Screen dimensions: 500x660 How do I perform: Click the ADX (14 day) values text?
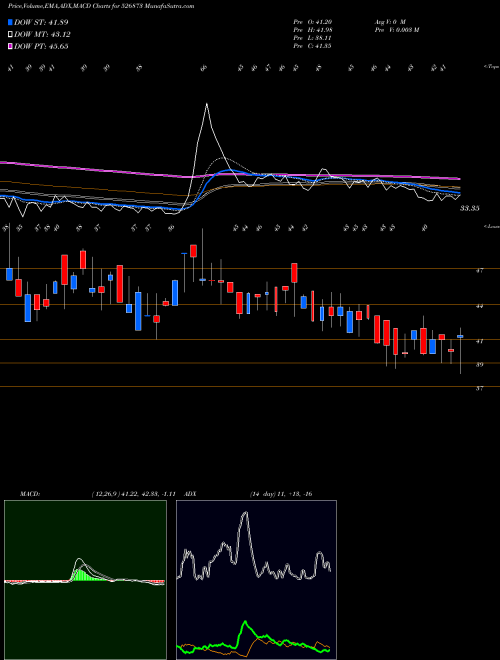281,494
